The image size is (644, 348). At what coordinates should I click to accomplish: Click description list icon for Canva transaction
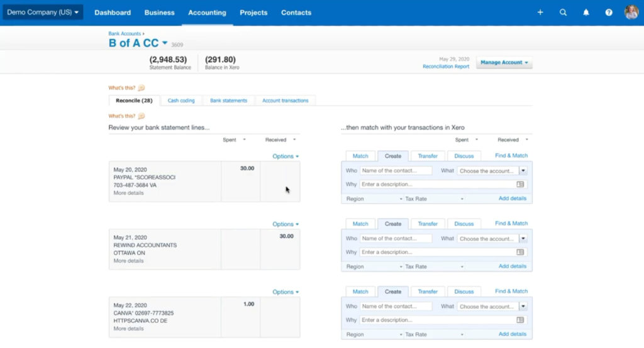(x=520, y=320)
